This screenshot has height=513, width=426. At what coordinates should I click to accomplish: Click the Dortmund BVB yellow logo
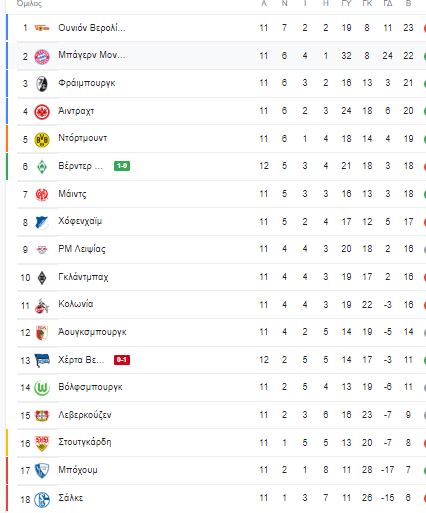point(42,139)
